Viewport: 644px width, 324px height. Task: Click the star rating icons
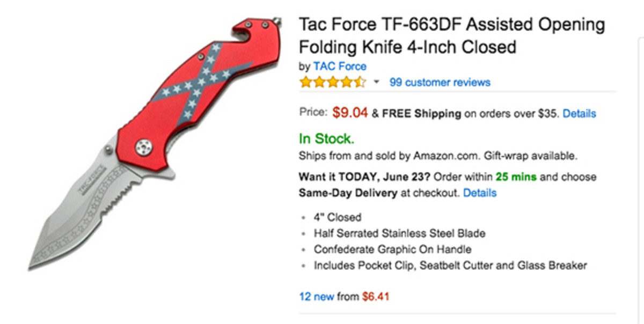click(x=333, y=83)
